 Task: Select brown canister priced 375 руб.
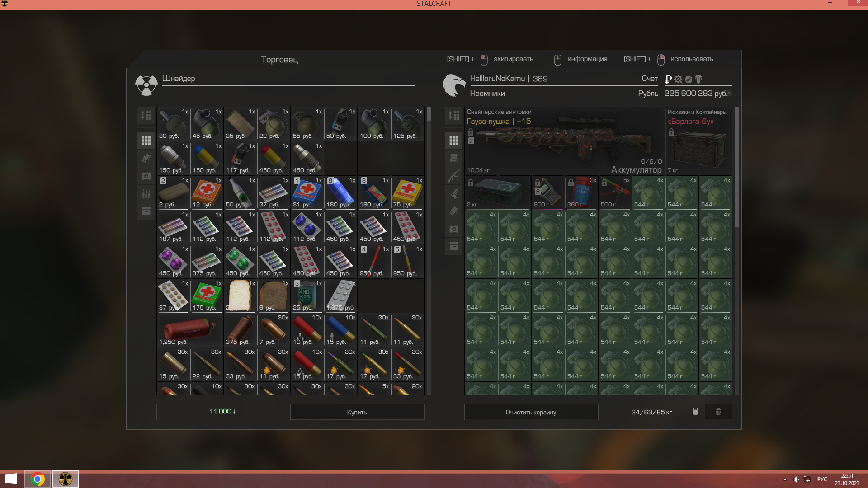pos(240,330)
